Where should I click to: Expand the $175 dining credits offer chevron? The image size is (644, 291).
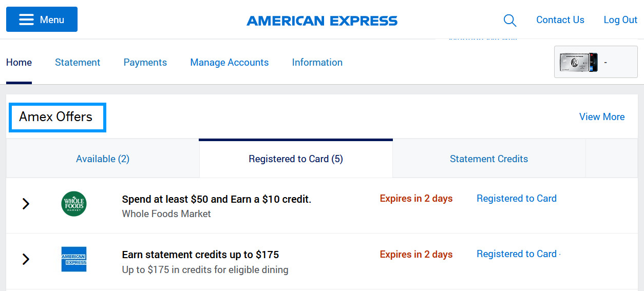[x=26, y=259]
